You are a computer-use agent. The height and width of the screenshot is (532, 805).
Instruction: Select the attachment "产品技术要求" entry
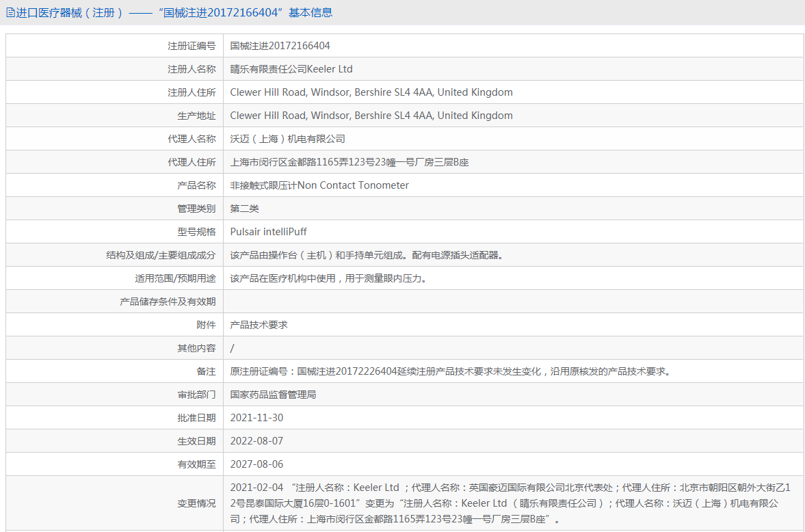click(256, 324)
